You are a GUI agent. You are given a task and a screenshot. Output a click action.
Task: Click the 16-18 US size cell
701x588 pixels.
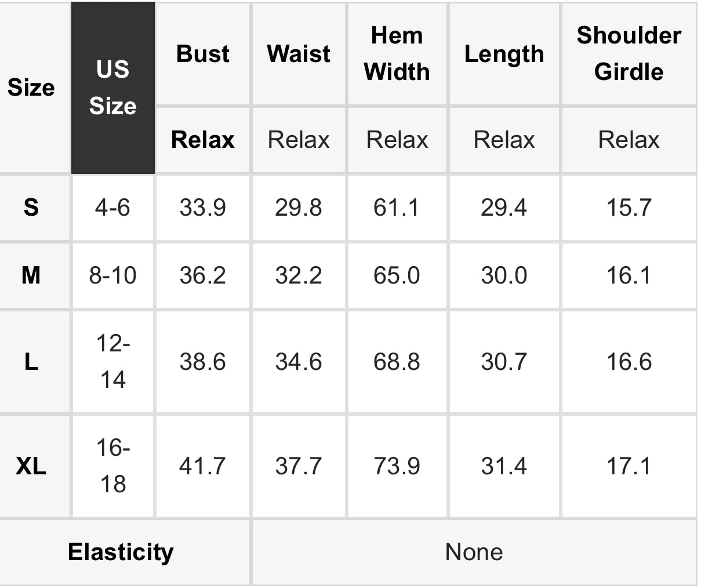tap(113, 466)
